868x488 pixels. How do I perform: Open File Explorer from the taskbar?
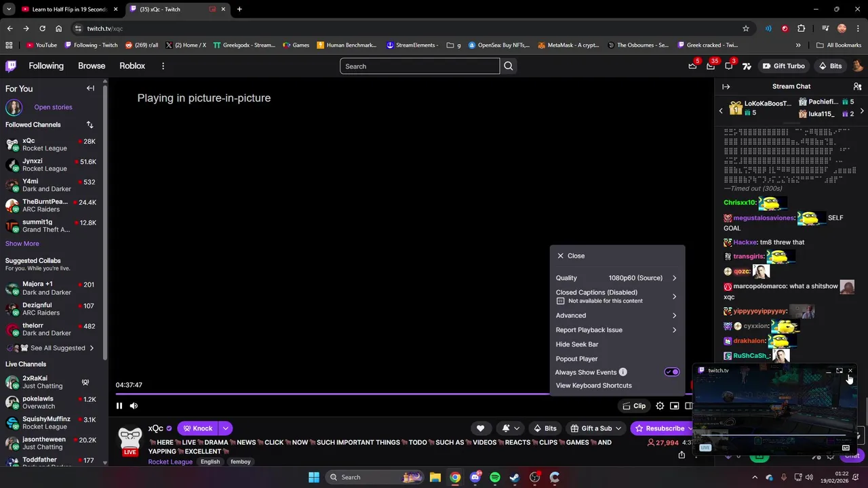435,477
